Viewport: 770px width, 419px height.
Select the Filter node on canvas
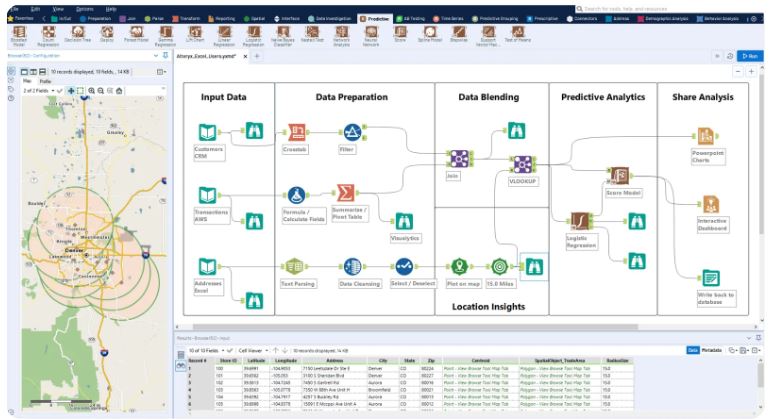tap(352, 132)
